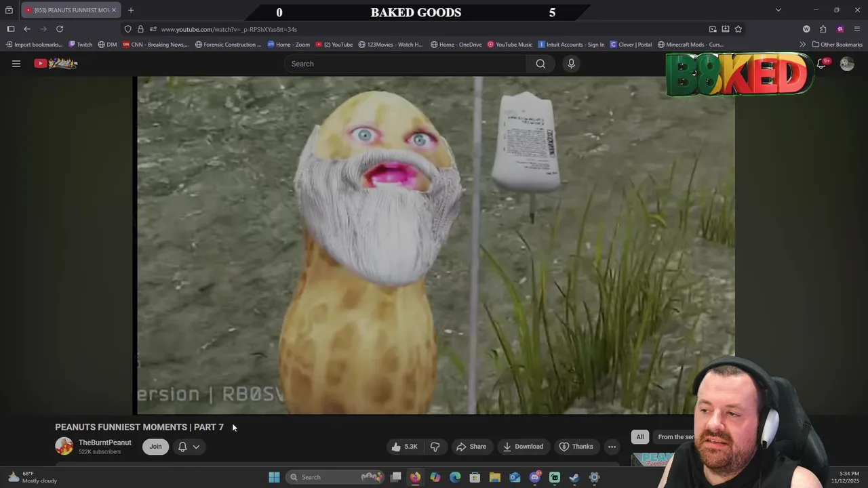Open the Clever Portal bookmark
Viewport: 868px width, 488px height.
tap(631, 45)
